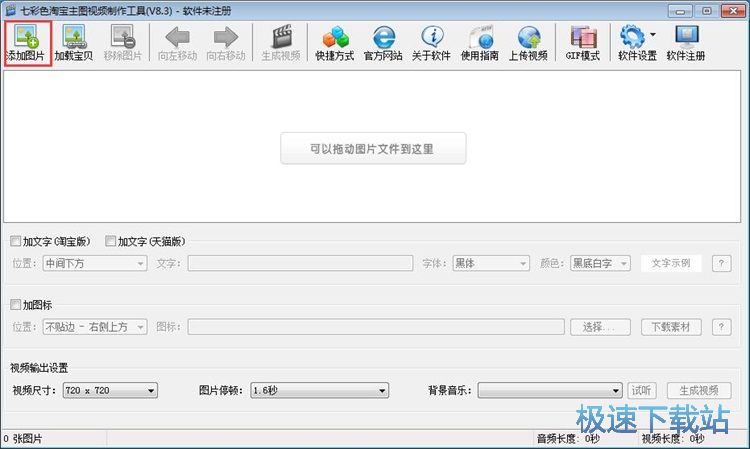Click the 向右移动 move right arrow
750x449 pixels.
coord(226,43)
